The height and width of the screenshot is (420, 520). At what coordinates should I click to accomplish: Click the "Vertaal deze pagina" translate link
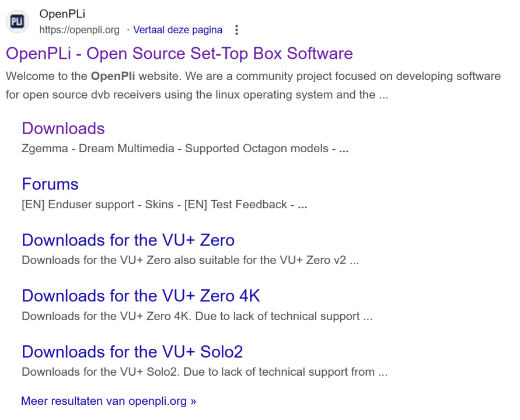pos(177,30)
